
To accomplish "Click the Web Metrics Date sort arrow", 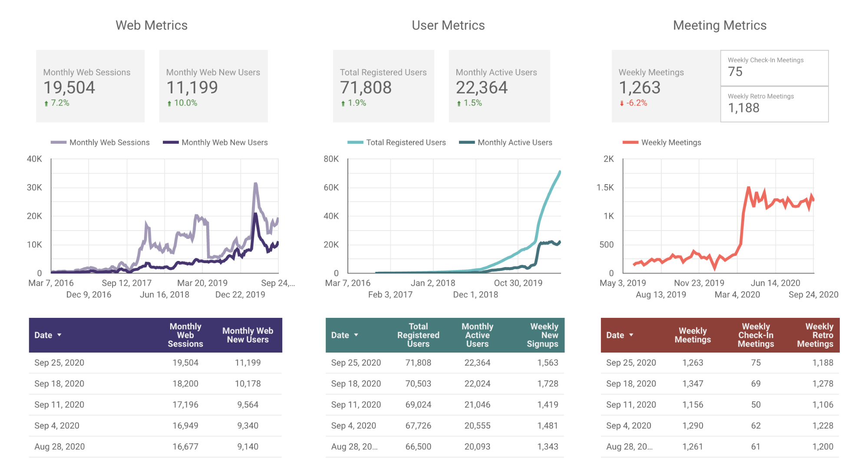I will (x=59, y=335).
